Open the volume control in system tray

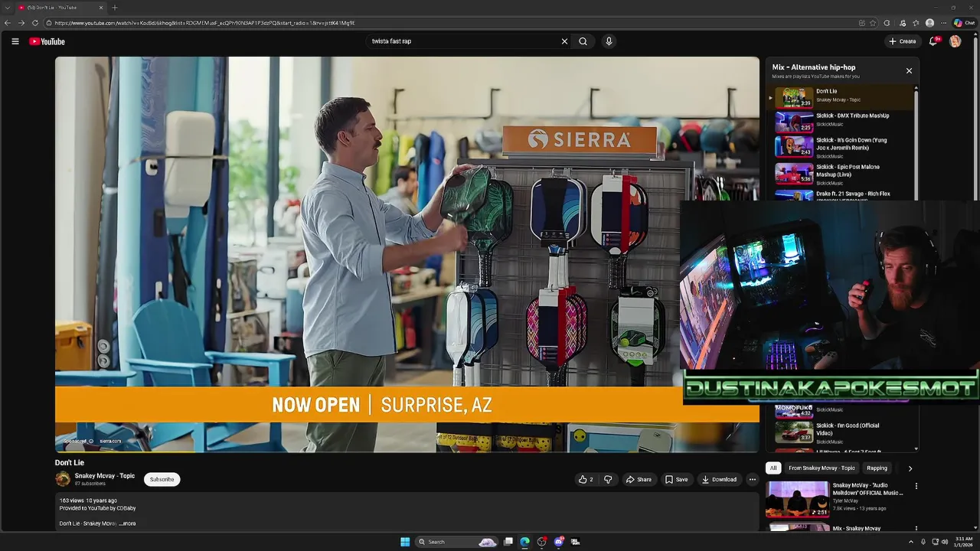[x=944, y=542]
